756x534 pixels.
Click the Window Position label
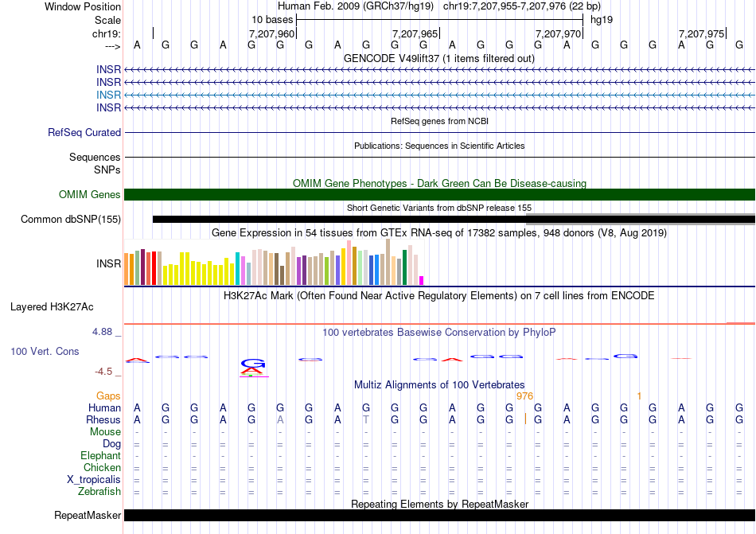[x=83, y=6]
